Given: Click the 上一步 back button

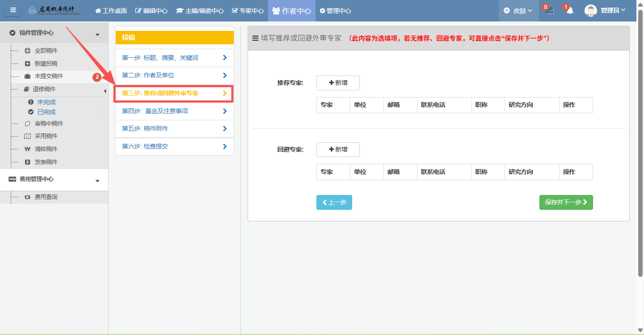Looking at the screenshot, I should click(334, 202).
